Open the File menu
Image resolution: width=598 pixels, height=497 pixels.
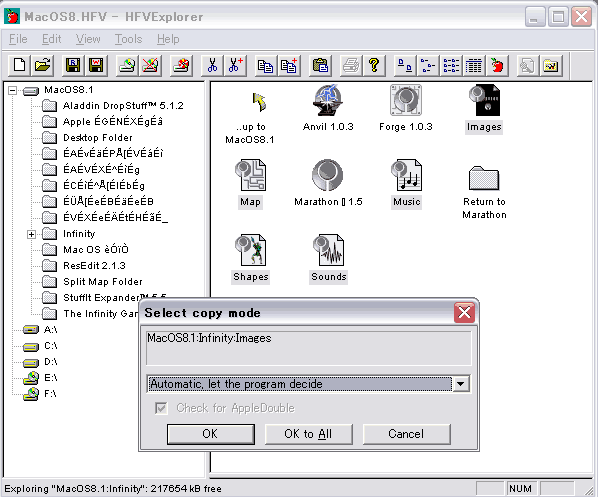coord(18,39)
